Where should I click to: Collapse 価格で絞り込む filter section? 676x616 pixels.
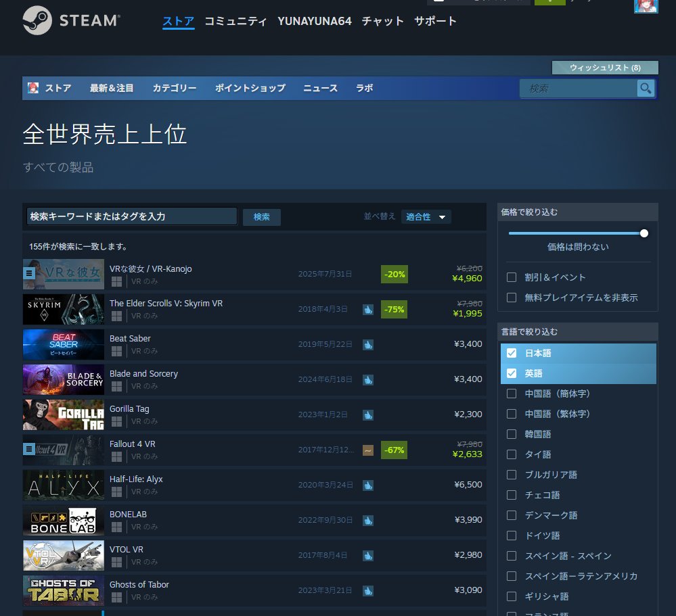coord(578,212)
